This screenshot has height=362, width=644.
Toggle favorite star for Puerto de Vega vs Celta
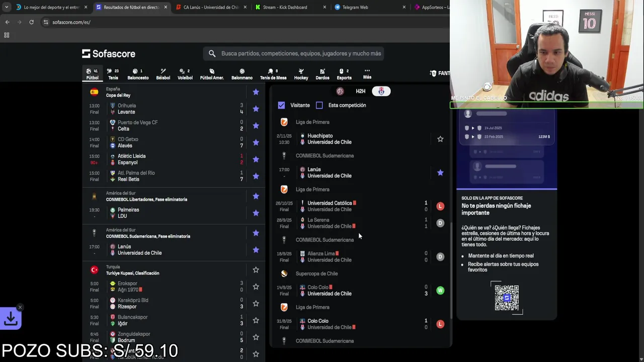tap(256, 126)
